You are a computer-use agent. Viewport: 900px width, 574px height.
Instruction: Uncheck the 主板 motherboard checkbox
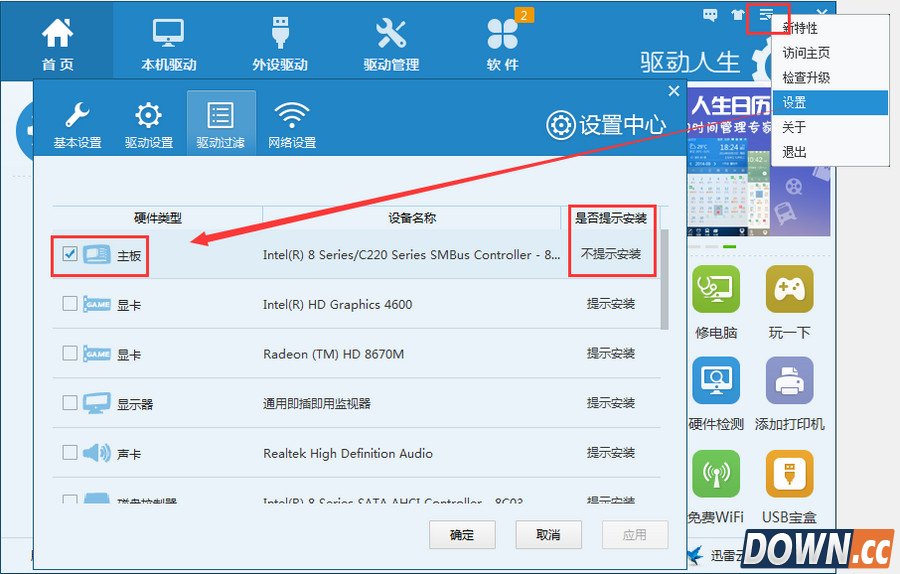[70, 254]
